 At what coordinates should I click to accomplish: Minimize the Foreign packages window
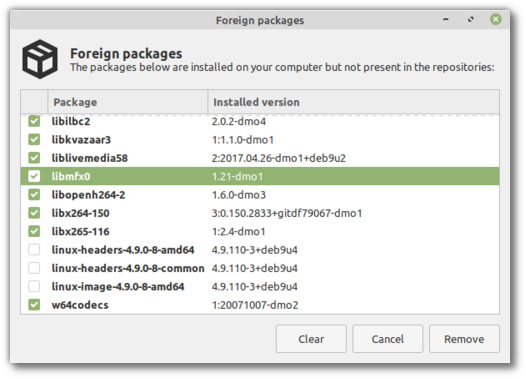(x=445, y=19)
